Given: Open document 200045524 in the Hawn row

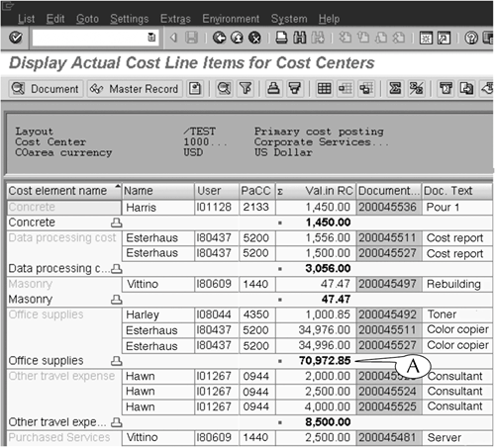Looking at the screenshot, I should tap(388, 392).
